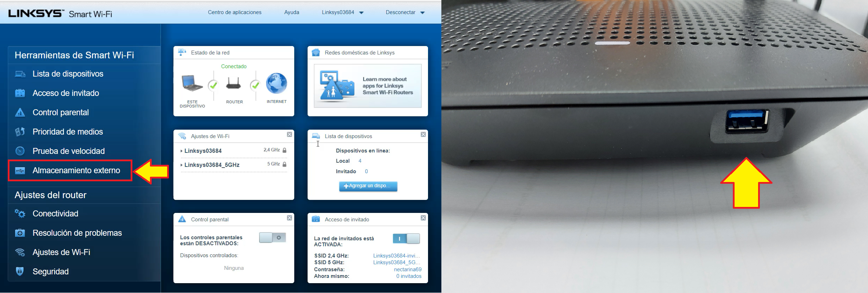Close the Ajustes de Wi-Fi widget
Image resolution: width=868 pixels, height=293 pixels.
289,135
